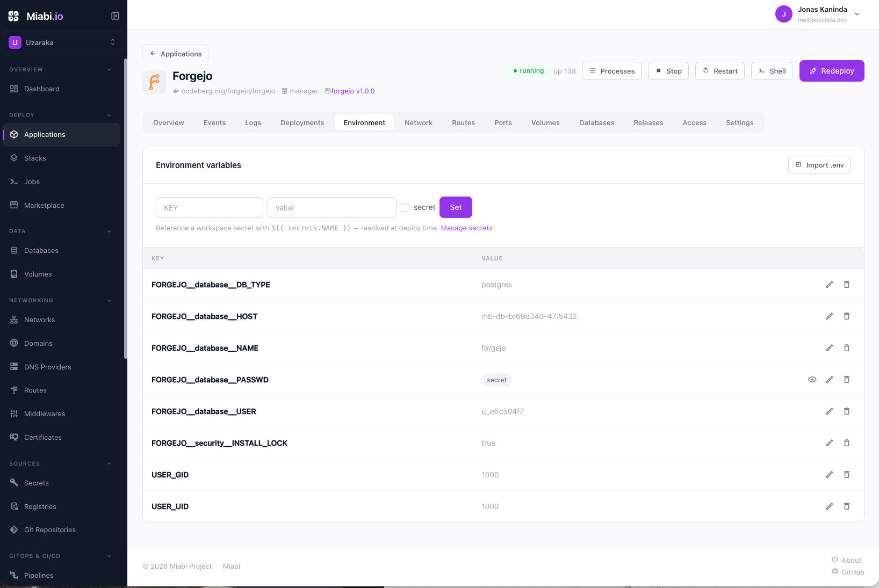Focus the value input field
This screenshot has width=879, height=588.
(x=332, y=208)
